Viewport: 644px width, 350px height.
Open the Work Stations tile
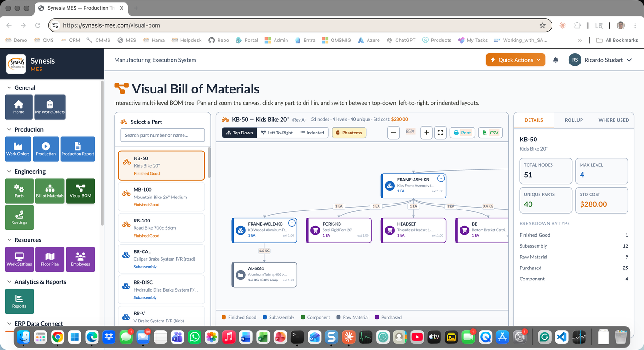pos(19,259)
